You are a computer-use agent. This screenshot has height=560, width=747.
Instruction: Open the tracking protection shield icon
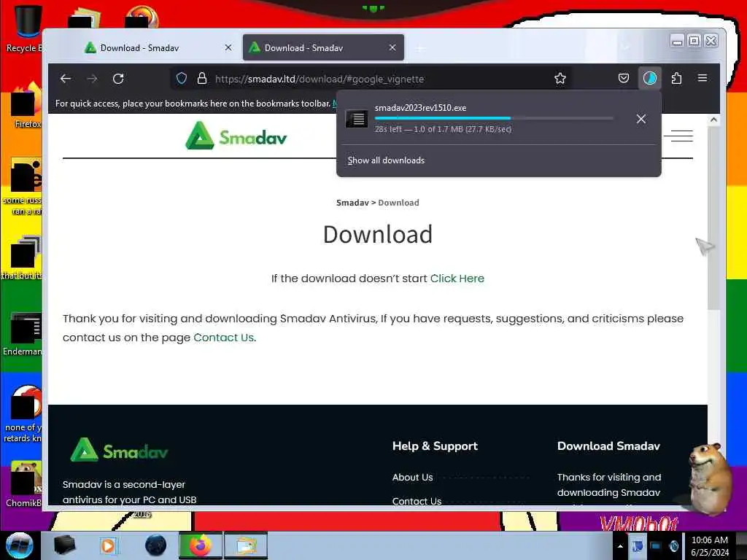pos(182,79)
